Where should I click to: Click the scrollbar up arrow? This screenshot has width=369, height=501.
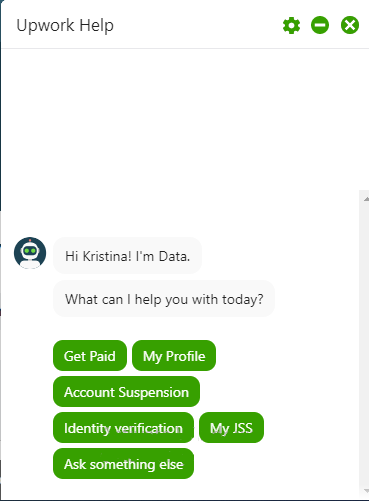pyautogui.click(x=366, y=199)
